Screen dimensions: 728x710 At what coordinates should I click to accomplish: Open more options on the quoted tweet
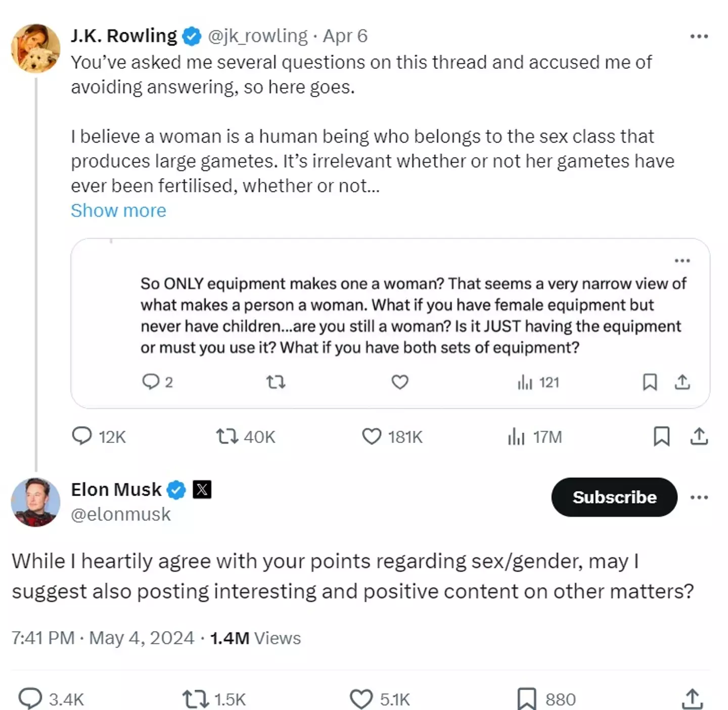[682, 260]
